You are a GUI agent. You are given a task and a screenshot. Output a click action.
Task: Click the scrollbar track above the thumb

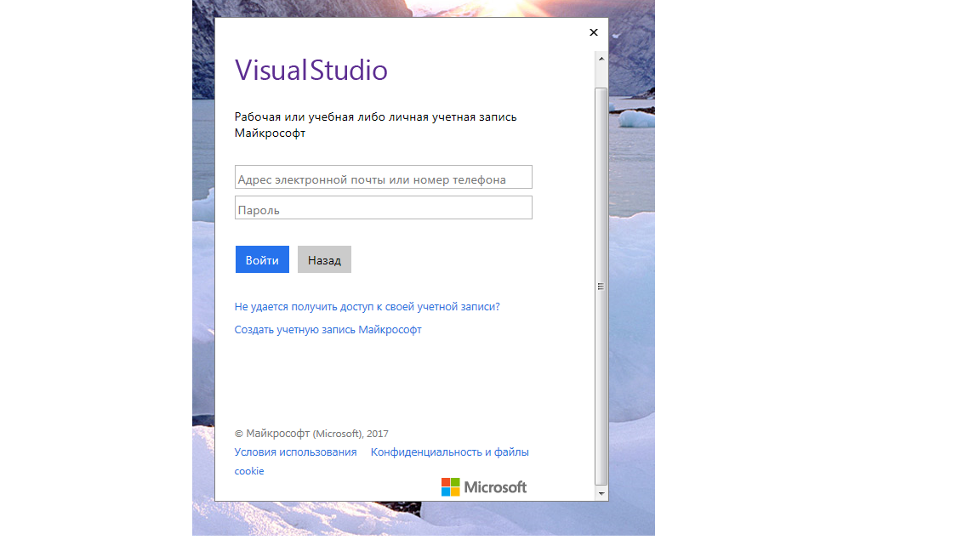point(601,76)
